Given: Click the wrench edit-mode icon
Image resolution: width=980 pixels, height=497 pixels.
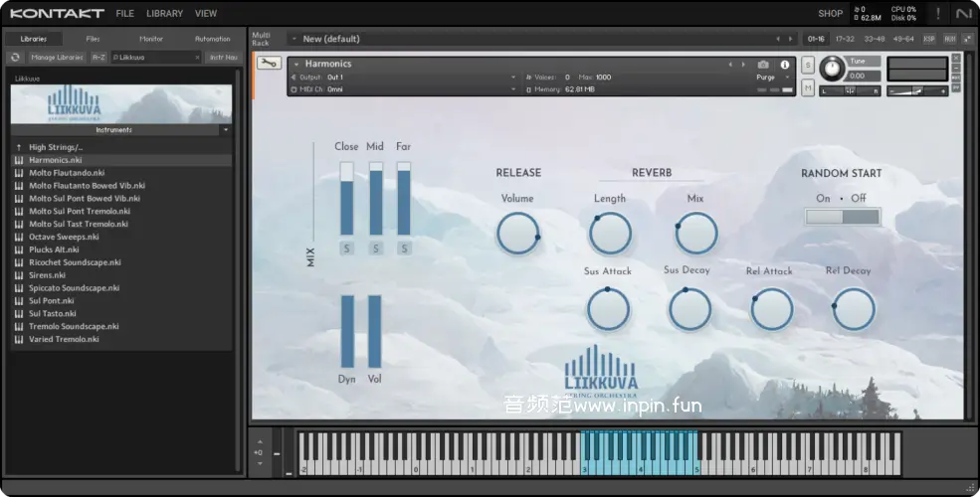Looking at the screenshot, I should [268, 64].
